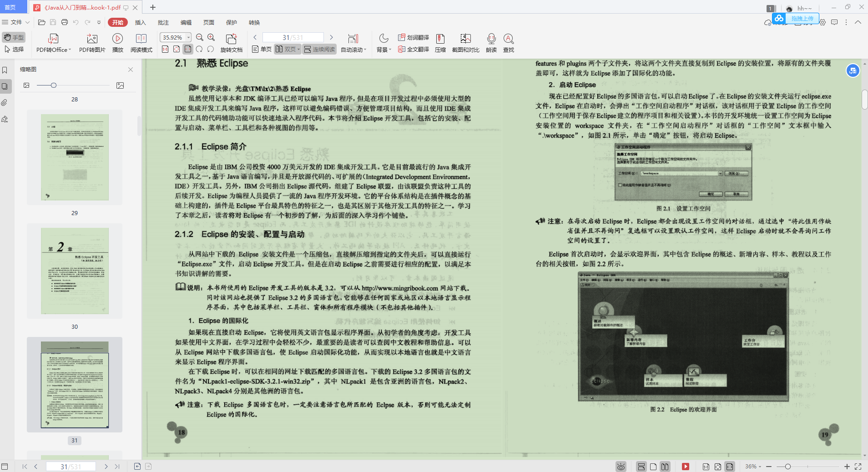Add a new tab with plus button
868x472 pixels.
point(153,7)
